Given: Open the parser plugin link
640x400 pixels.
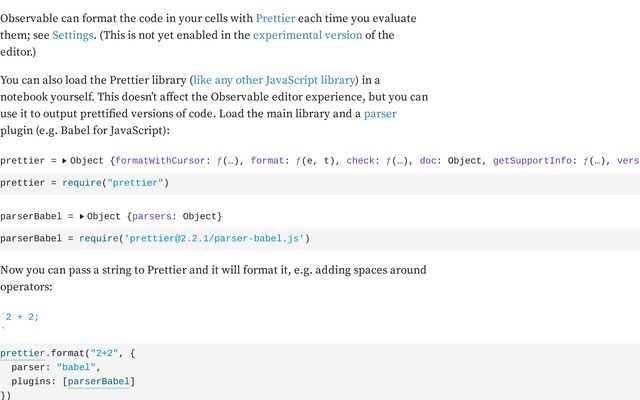Looking at the screenshot, I should 380,113.
